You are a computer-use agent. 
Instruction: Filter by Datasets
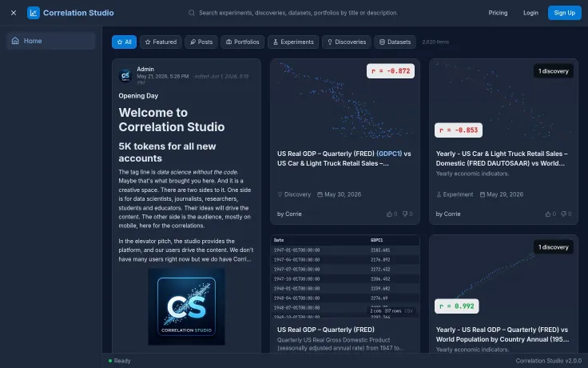click(395, 42)
